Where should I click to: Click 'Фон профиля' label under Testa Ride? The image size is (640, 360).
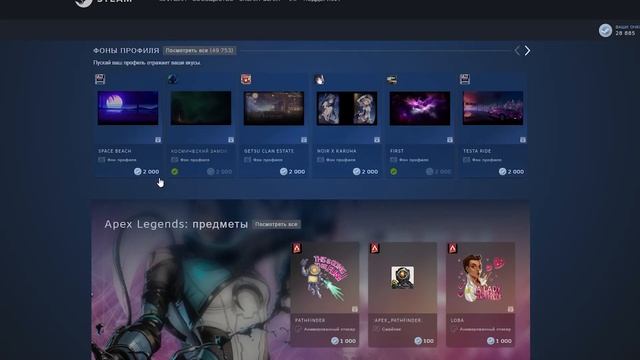[x=487, y=160]
